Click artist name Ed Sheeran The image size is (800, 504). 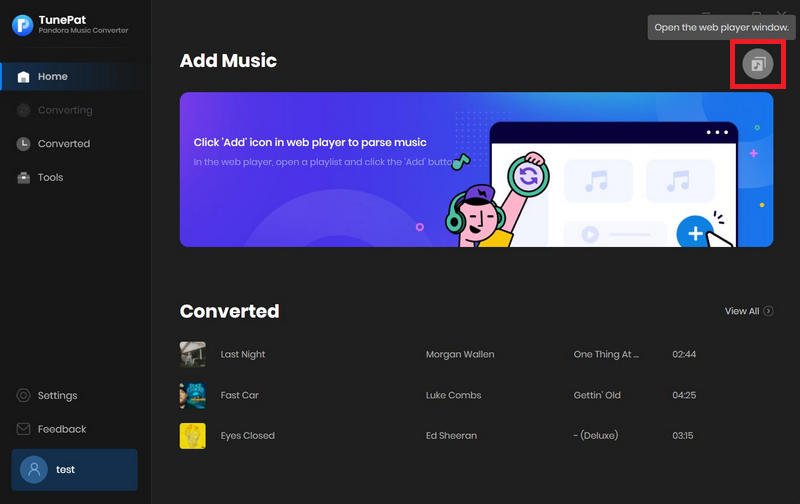coord(452,436)
